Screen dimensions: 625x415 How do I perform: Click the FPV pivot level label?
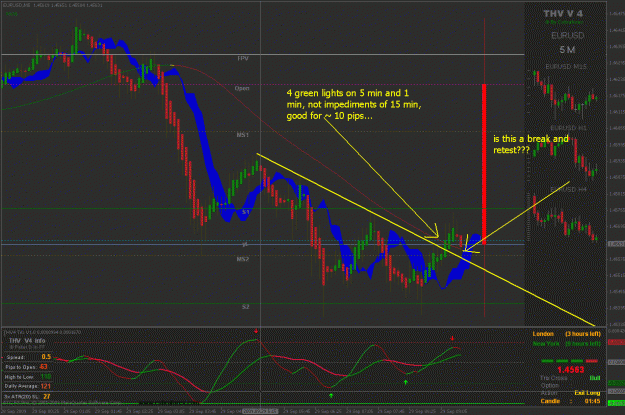click(243, 59)
